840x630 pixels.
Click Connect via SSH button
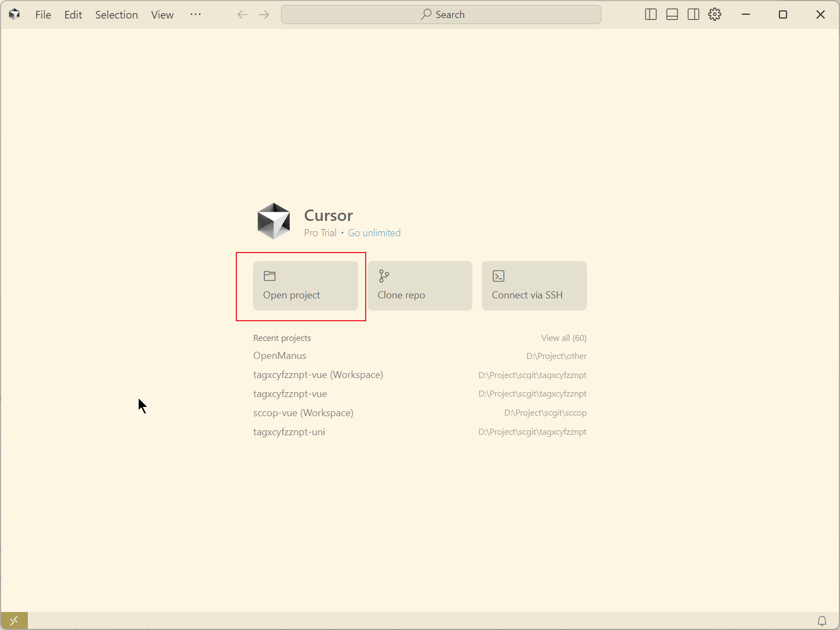point(534,286)
